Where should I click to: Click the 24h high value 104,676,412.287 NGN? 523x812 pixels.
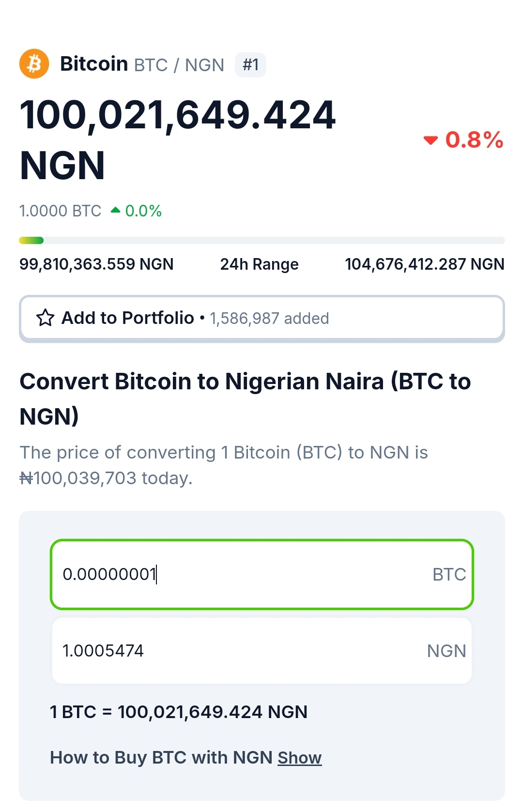pos(424,264)
